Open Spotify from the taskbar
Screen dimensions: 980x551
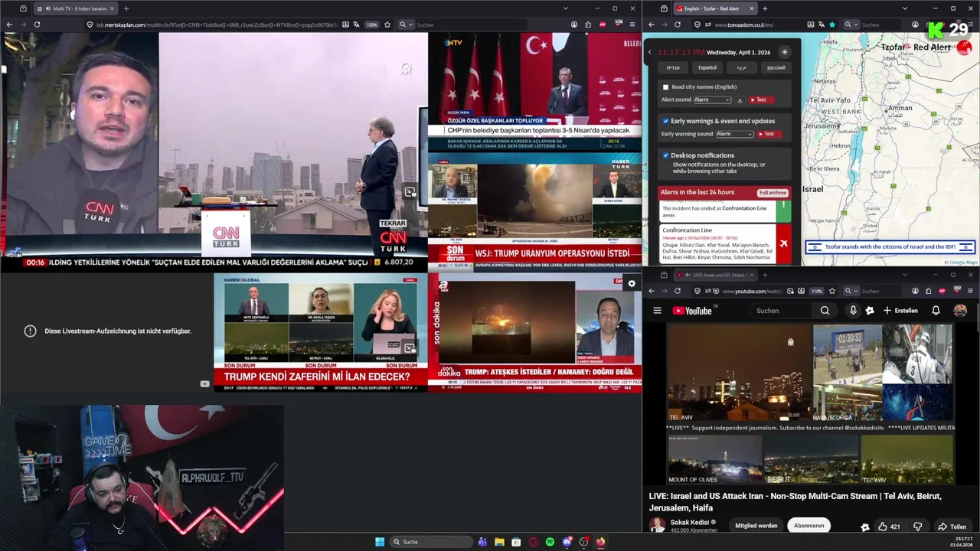[550, 542]
